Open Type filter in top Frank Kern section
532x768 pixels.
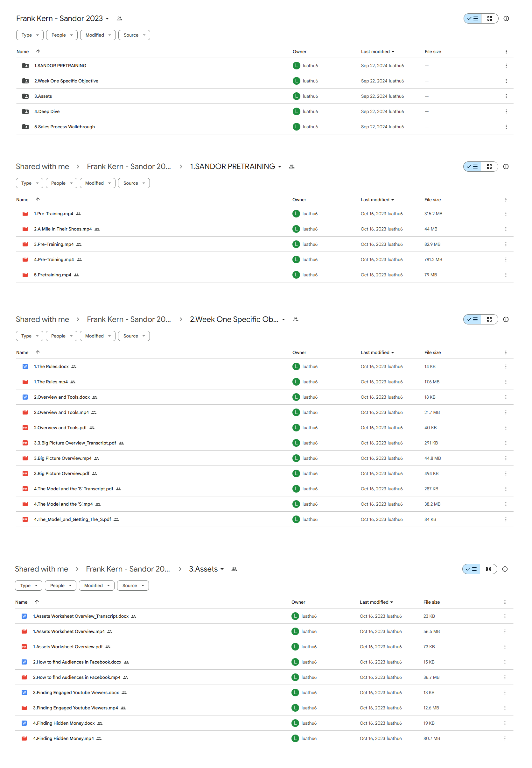(30, 35)
